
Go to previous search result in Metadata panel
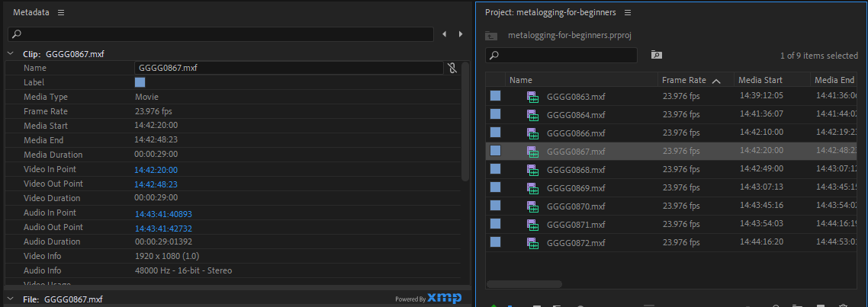[444, 34]
